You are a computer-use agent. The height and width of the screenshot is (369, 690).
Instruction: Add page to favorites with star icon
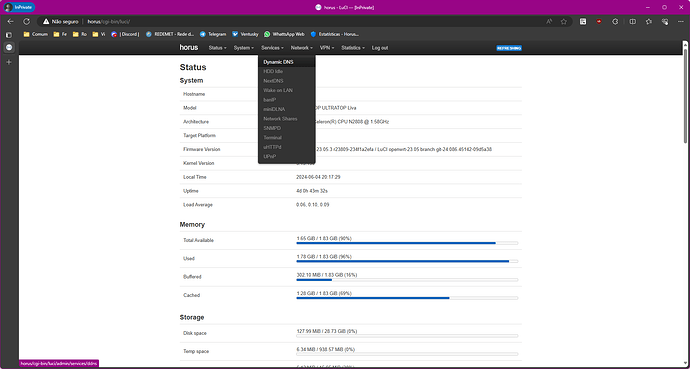point(564,22)
